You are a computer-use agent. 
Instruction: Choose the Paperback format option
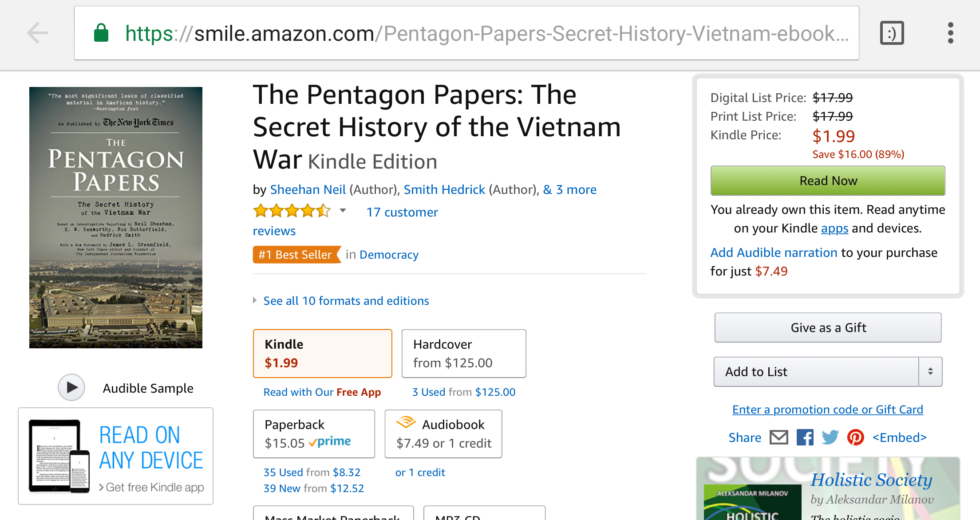[314, 433]
